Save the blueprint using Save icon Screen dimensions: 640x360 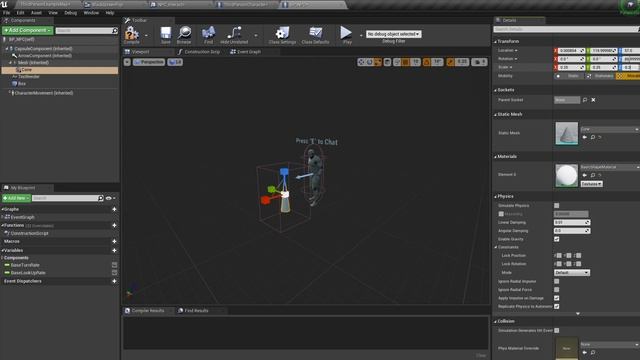166,34
